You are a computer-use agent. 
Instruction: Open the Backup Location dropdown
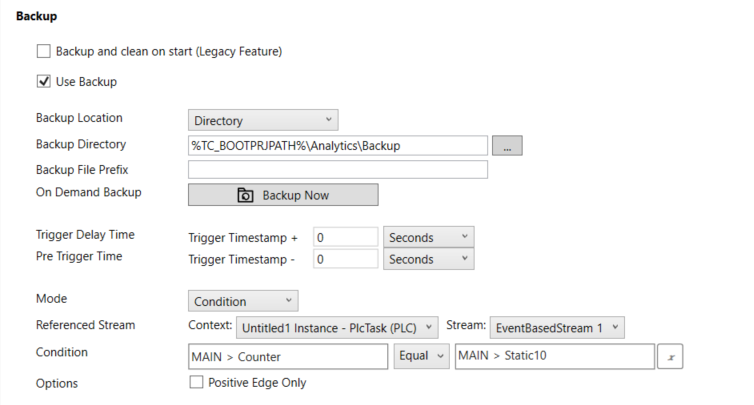click(x=263, y=120)
